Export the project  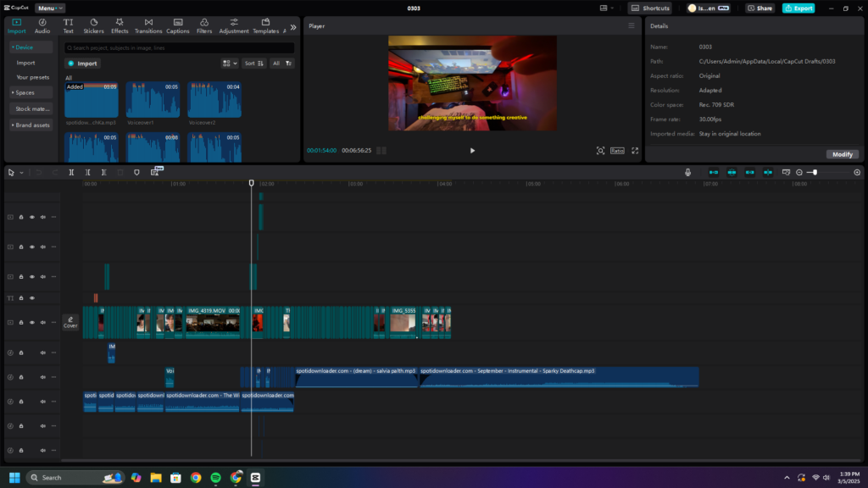tap(798, 8)
